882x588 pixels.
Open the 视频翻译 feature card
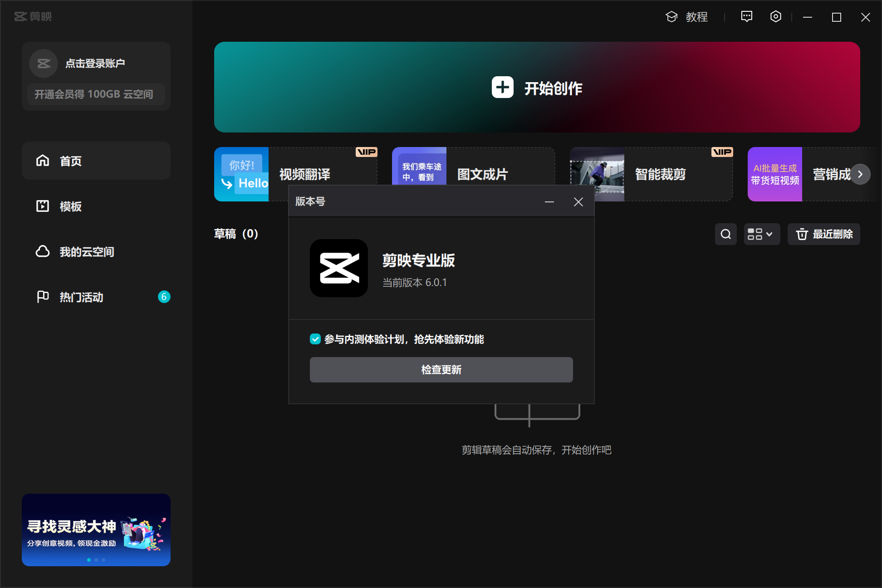pos(296,174)
